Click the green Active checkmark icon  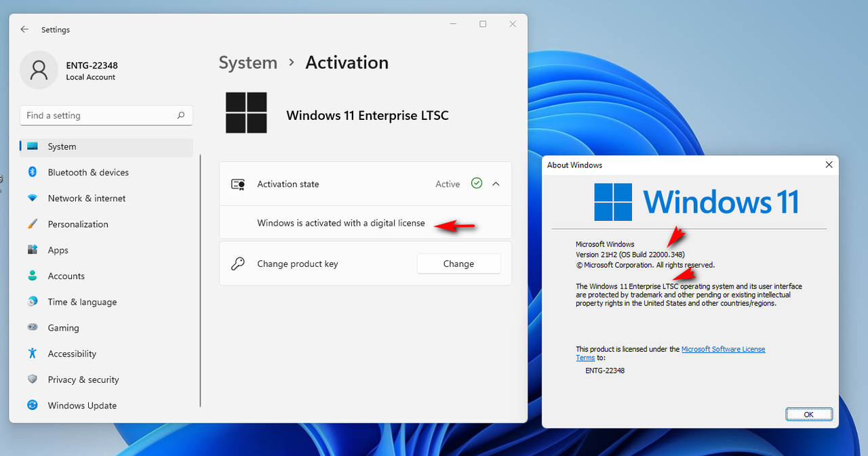(477, 184)
